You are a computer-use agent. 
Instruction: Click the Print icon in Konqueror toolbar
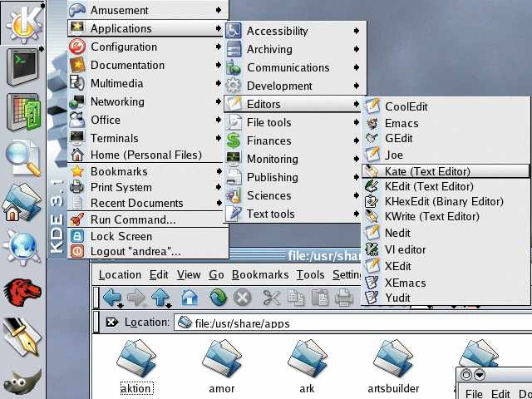coord(344,298)
